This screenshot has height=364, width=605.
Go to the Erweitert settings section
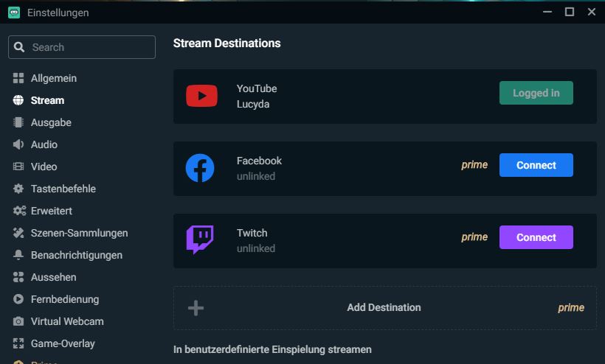point(51,211)
